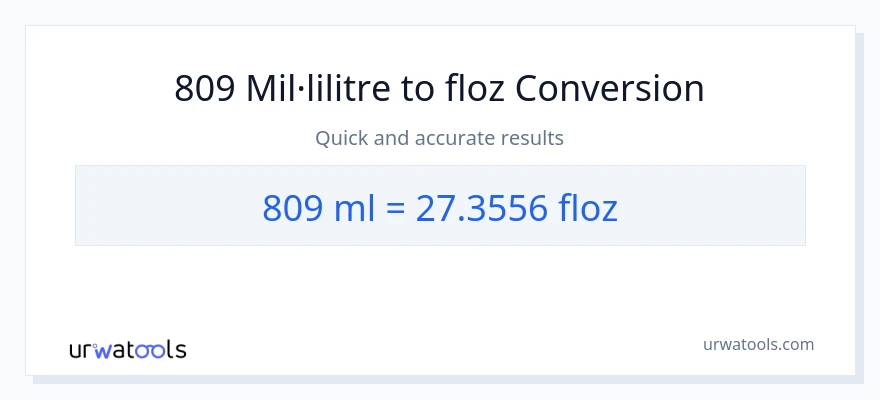
Task: Click the number '809' in the heading
Action: (206, 89)
